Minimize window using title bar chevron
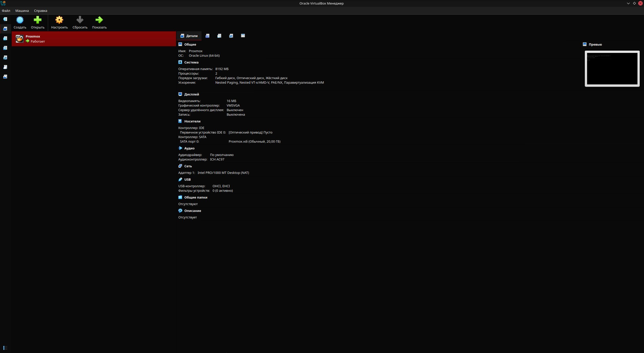This screenshot has width=644, height=353. tap(628, 3)
